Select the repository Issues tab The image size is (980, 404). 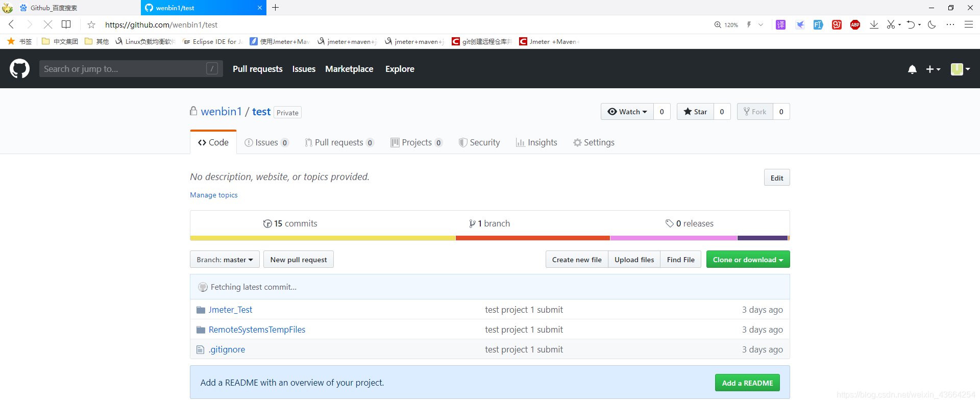click(266, 142)
